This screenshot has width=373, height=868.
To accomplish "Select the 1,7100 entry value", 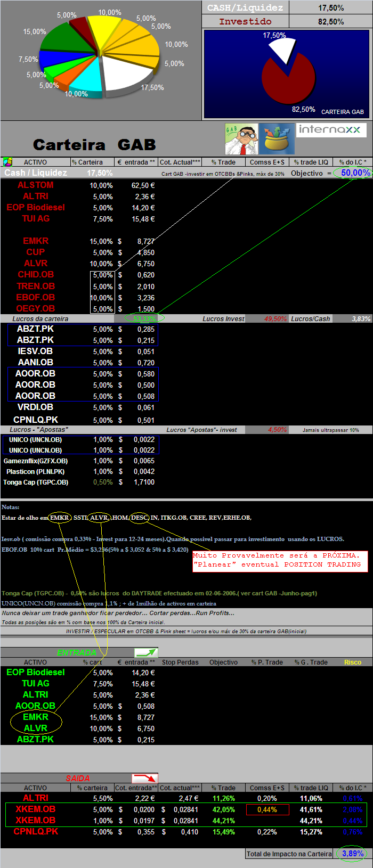I will tap(144, 482).
